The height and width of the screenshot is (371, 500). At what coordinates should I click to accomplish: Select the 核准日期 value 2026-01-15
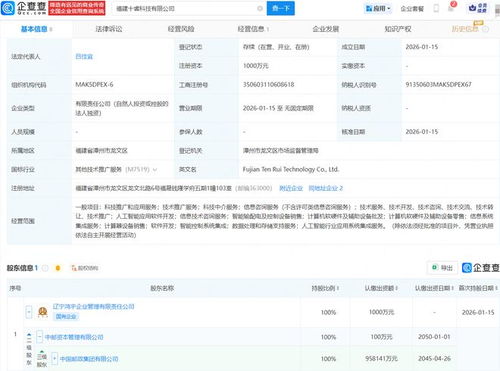click(422, 132)
